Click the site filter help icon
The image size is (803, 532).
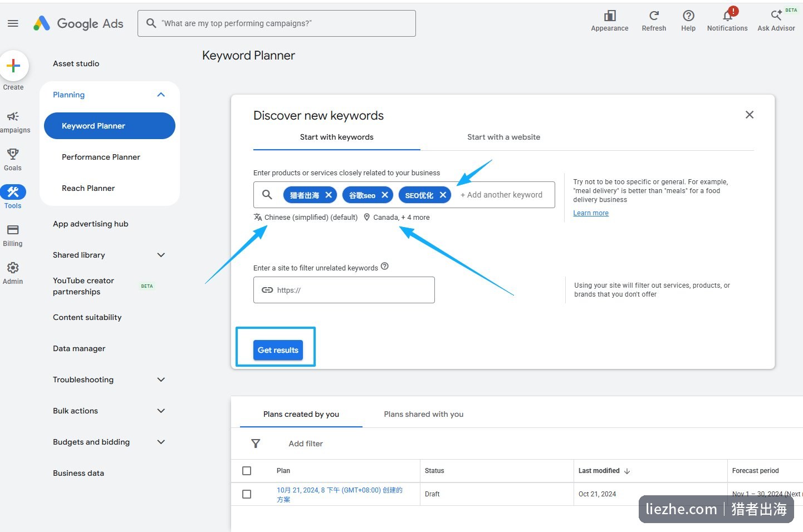pyautogui.click(x=385, y=267)
